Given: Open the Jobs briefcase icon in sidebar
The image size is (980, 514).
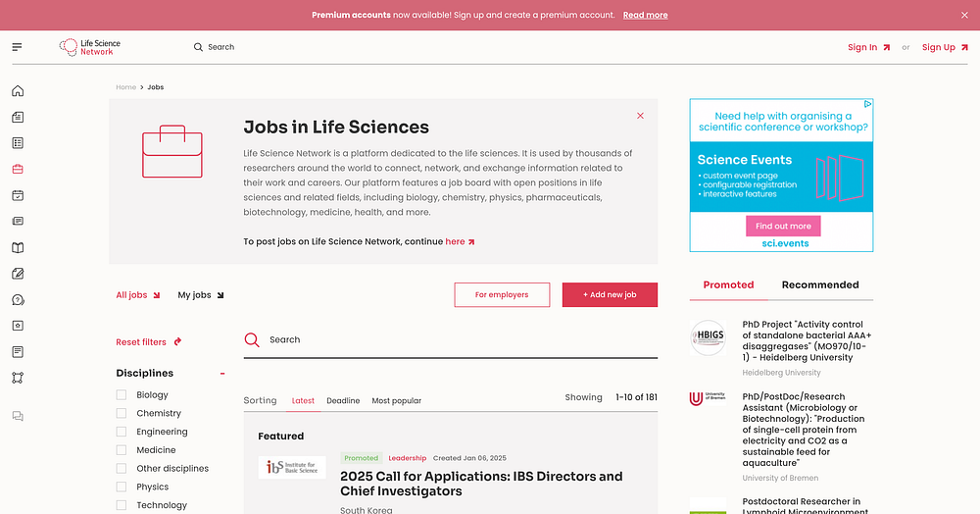Looking at the screenshot, I should coord(18,169).
